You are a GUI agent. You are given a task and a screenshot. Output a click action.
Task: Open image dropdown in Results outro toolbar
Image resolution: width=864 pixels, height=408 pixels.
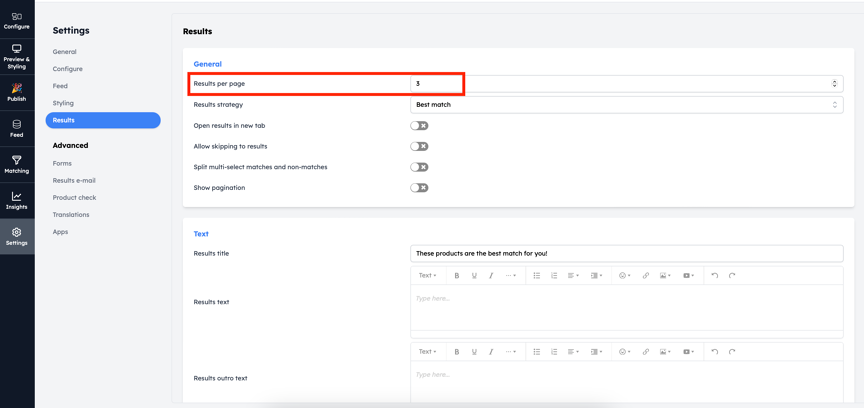665,352
